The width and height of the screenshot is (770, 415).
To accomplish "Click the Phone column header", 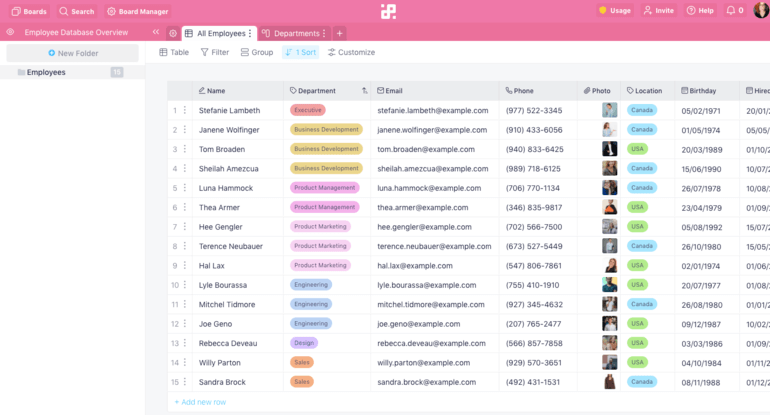I will [538, 91].
